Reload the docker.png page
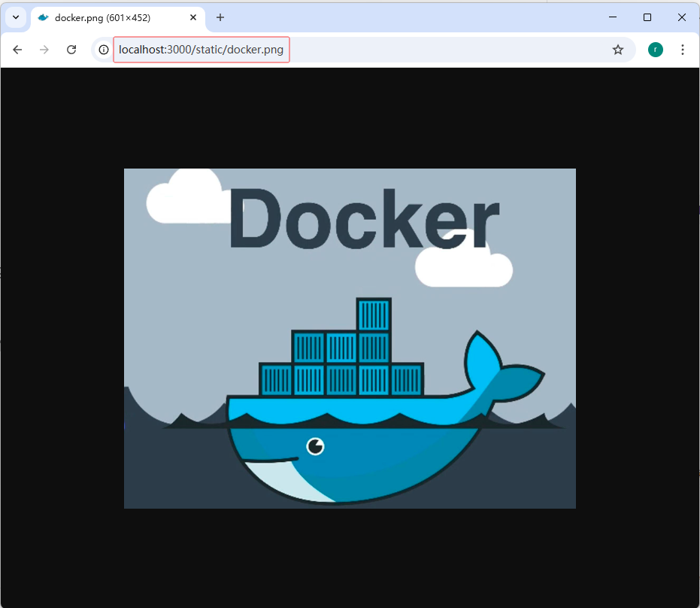This screenshot has height=608, width=700. click(71, 50)
